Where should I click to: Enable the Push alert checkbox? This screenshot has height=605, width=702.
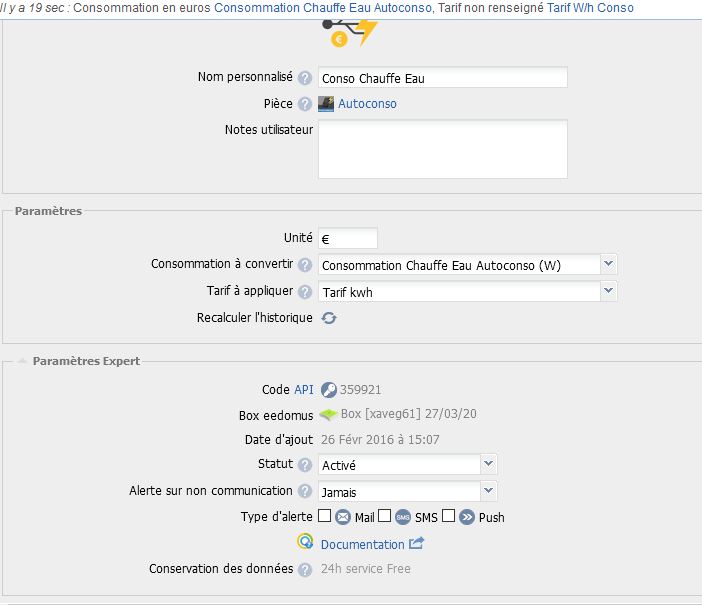pyautogui.click(x=449, y=516)
